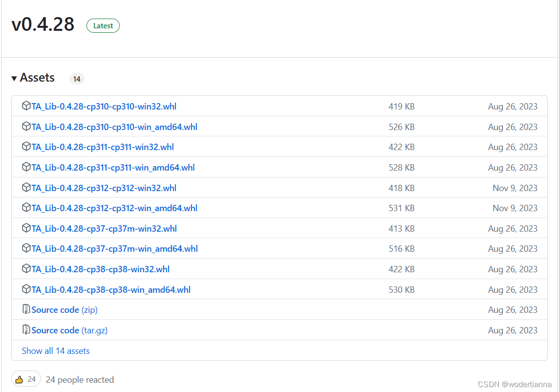Download TA_Lib-0.4.28-cp38-cp38-win_amd64.whl
Screen dimensions: 559x392
pyautogui.click(x=111, y=289)
